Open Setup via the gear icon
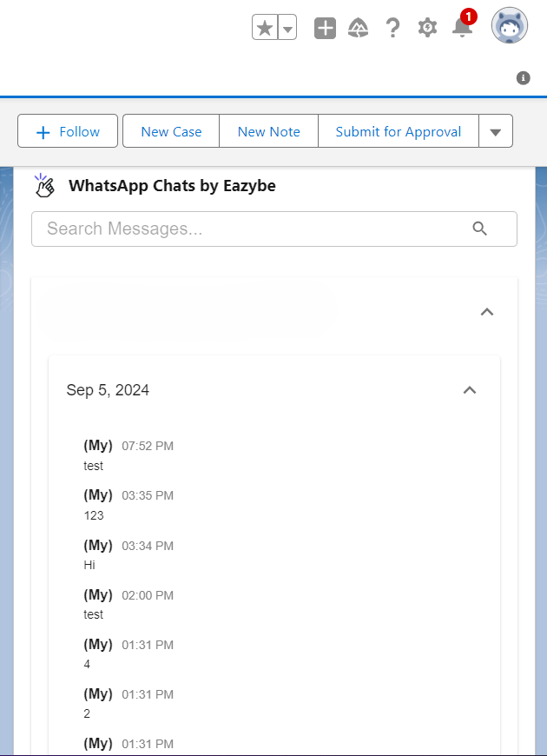This screenshot has width=547, height=756. tap(427, 27)
